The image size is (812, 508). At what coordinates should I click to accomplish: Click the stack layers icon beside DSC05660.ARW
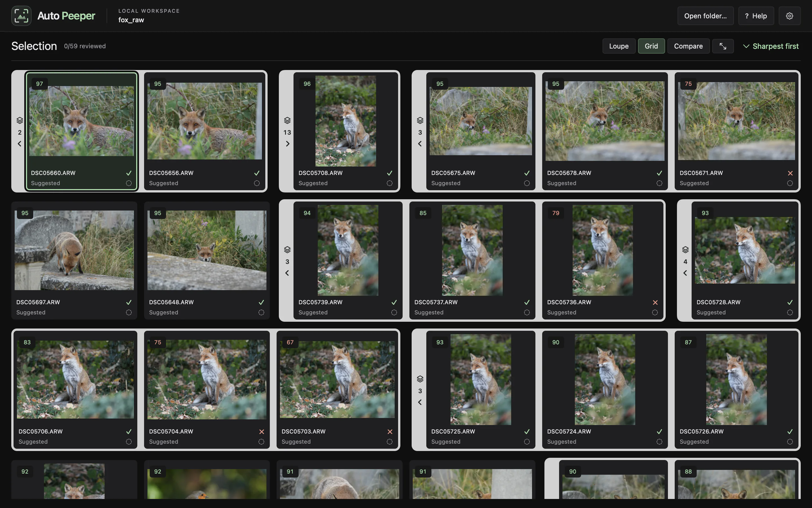(19, 120)
